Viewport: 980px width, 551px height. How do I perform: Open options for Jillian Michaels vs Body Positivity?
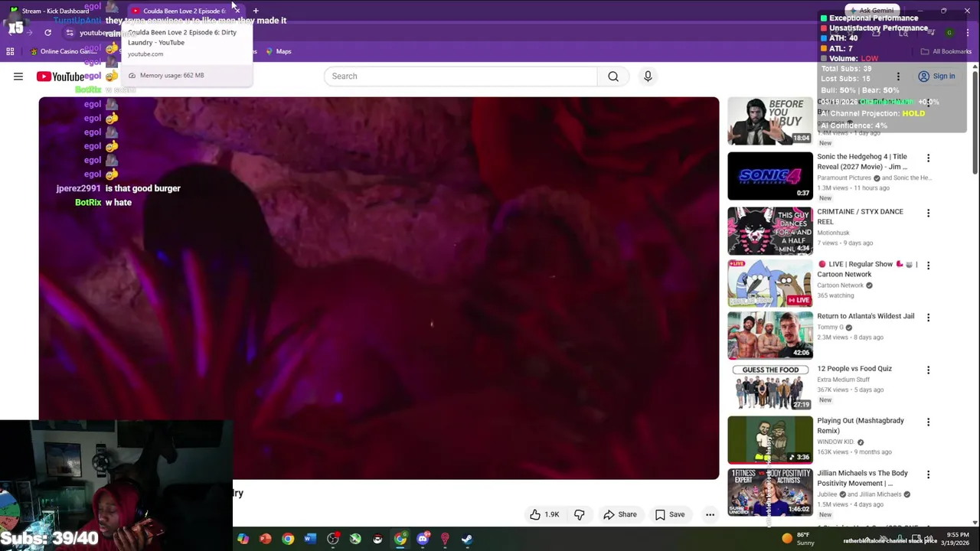[928, 474]
